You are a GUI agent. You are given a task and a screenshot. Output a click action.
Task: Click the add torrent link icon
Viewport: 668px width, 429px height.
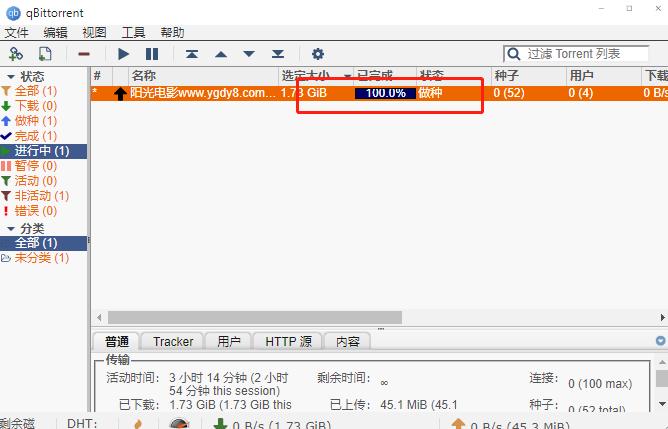point(16,54)
